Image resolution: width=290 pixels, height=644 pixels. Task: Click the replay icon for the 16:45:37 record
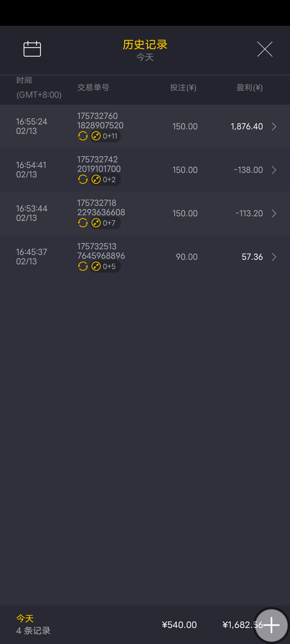83,266
